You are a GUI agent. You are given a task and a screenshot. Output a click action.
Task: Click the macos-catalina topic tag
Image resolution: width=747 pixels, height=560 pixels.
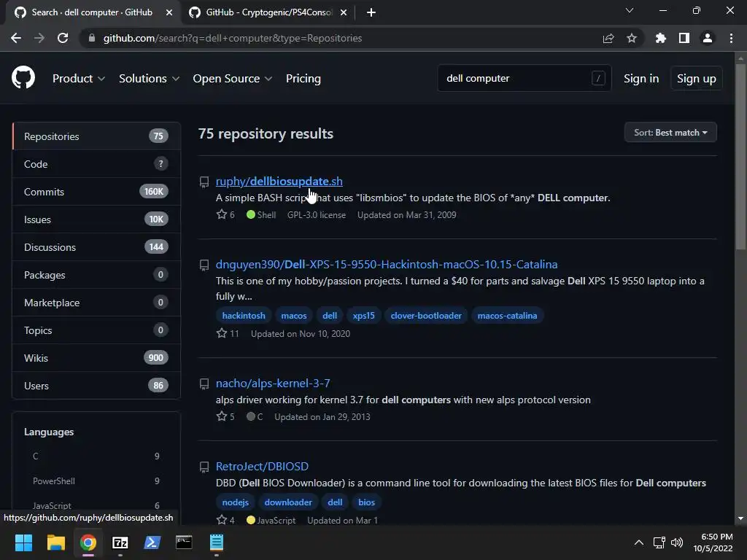click(507, 315)
